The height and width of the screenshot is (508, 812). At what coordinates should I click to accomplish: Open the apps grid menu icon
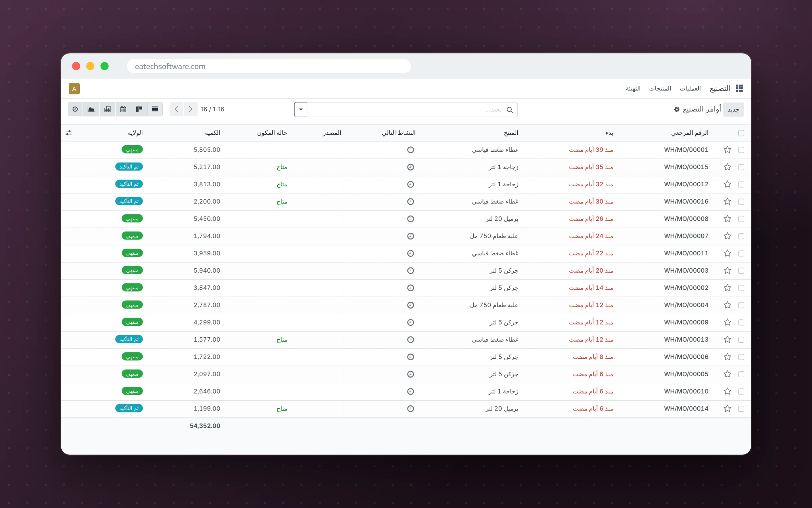click(x=740, y=88)
